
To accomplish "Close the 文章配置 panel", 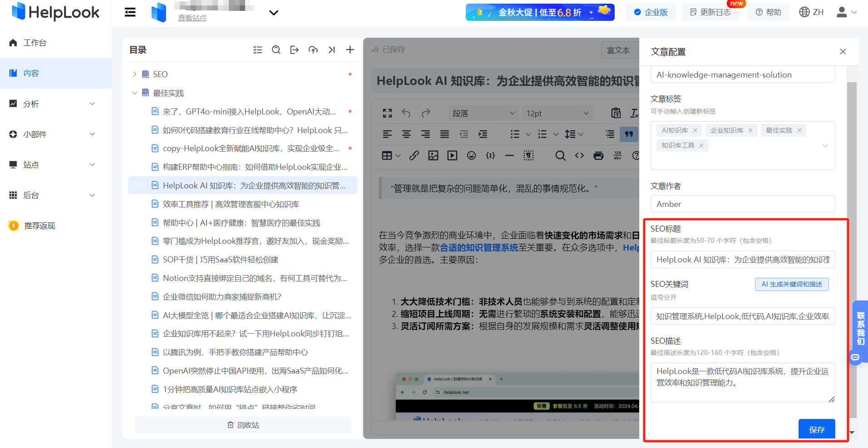I will [x=843, y=52].
